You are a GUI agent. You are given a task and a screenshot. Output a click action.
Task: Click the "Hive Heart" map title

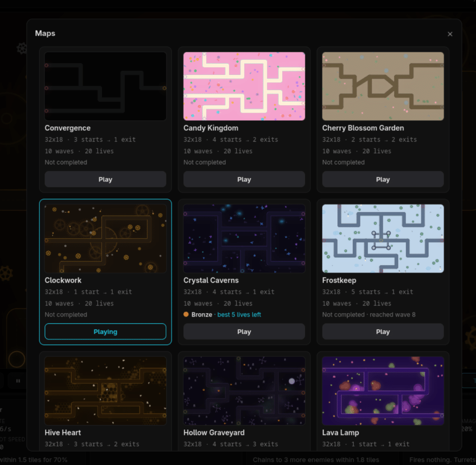63,432
